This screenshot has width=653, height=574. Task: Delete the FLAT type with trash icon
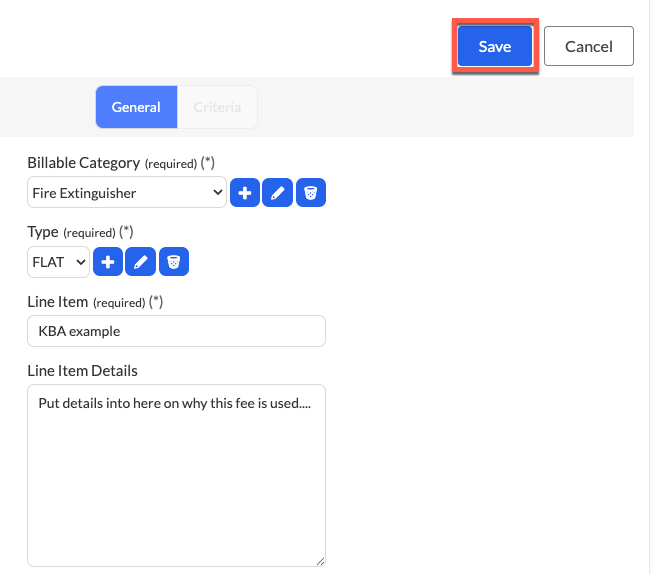pyautogui.click(x=174, y=262)
